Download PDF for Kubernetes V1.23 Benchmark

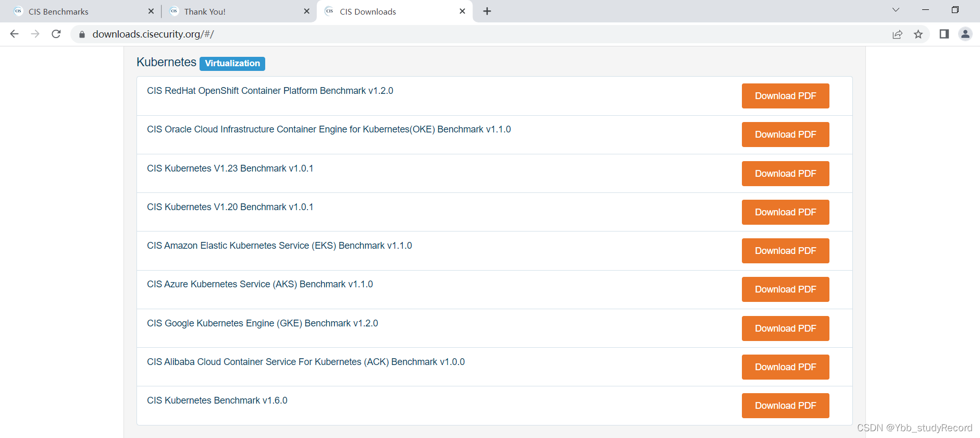click(x=785, y=174)
